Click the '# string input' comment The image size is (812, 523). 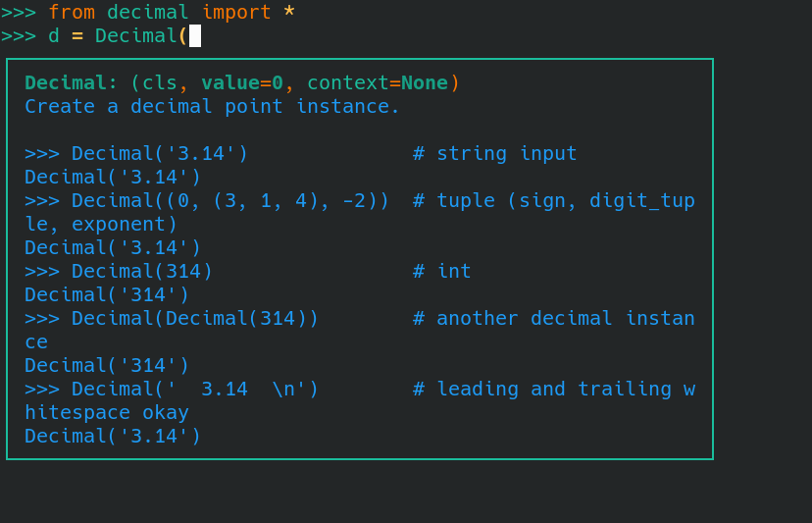coord(495,154)
